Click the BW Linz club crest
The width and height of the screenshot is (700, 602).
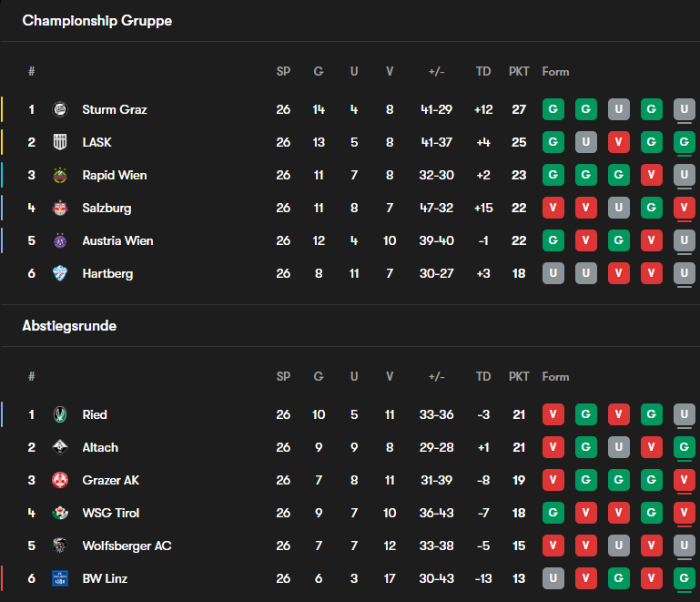[60, 578]
